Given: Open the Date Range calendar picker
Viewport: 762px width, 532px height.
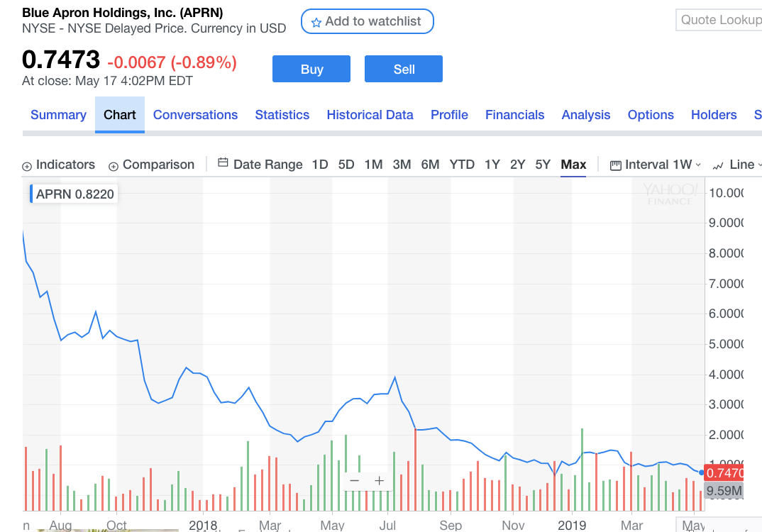Looking at the screenshot, I should click(x=260, y=165).
